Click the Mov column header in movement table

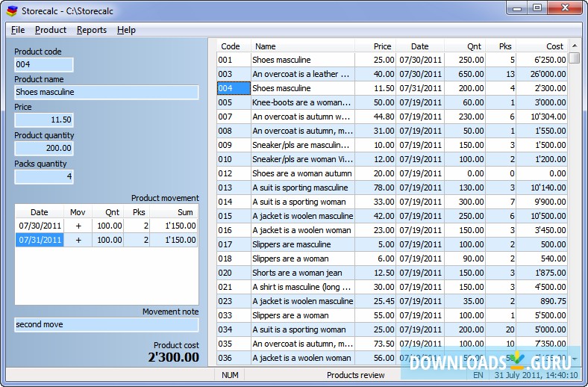78,212
